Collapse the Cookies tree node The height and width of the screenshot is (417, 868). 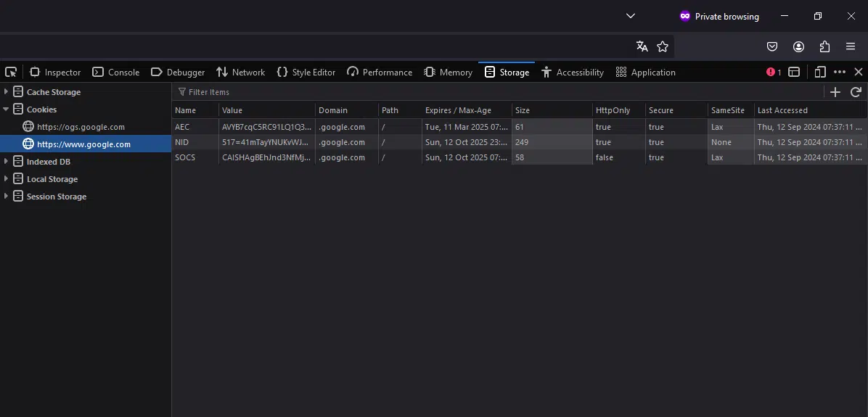[7, 110]
